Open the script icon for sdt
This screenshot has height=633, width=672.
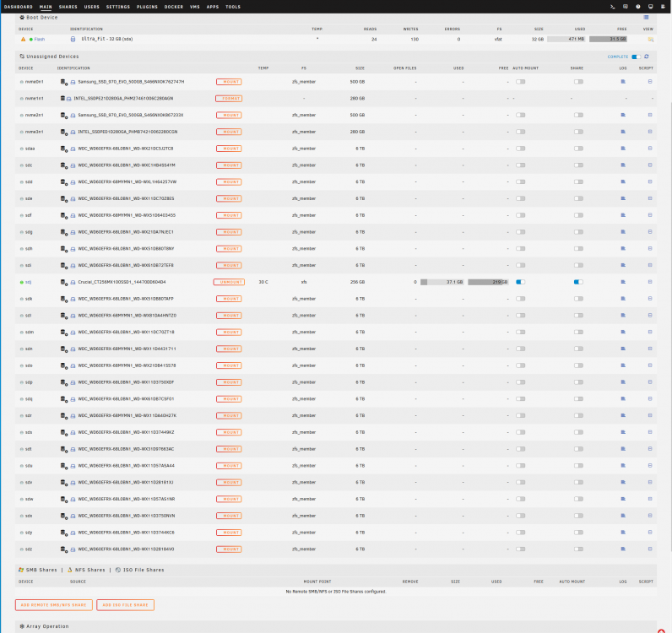[x=650, y=449]
